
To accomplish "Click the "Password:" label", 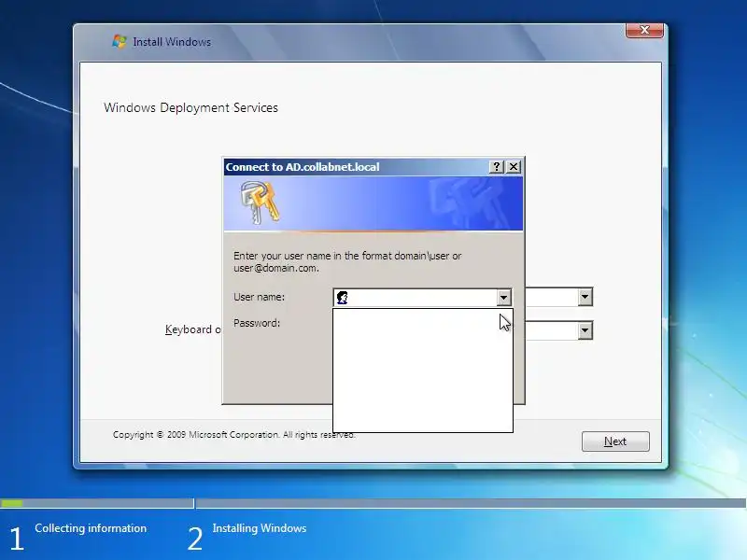I will [x=257, y=323].
